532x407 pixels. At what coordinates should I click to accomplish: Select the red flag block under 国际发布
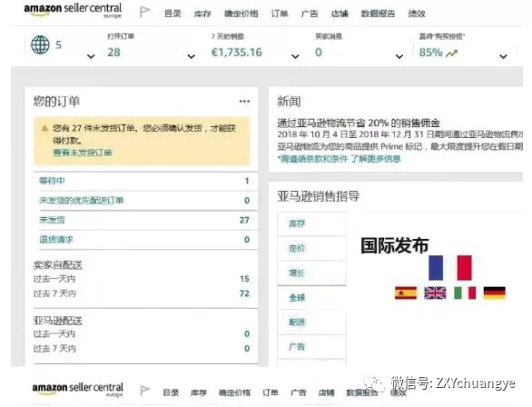[x=464, y=267]
